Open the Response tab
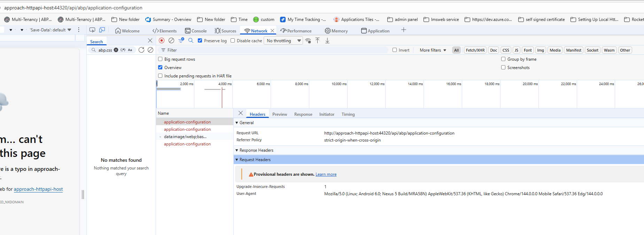644x235 pixels. coord(303,114)
